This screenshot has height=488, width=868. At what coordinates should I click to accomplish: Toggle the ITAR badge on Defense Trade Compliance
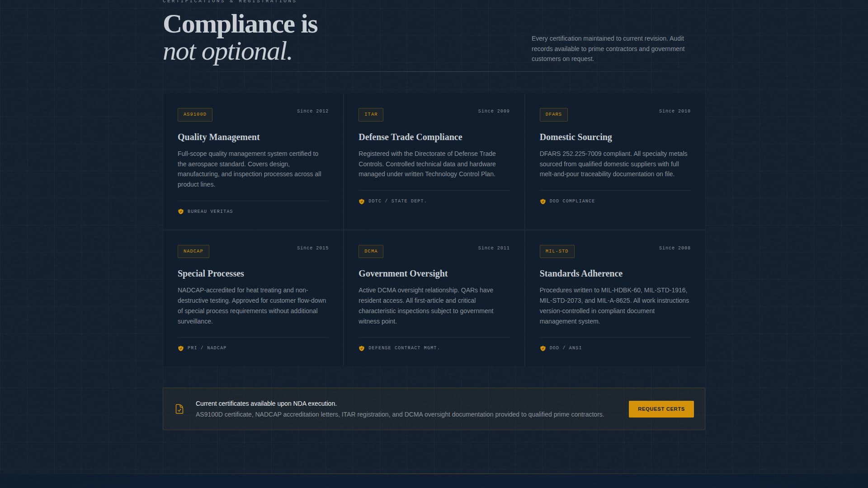[371, 114]
